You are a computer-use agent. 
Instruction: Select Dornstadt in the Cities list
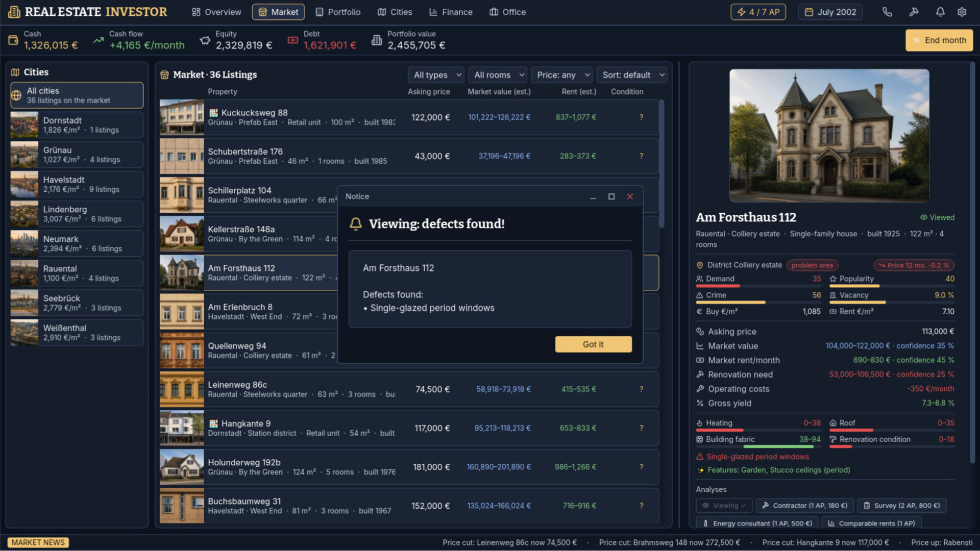(77, 125)
